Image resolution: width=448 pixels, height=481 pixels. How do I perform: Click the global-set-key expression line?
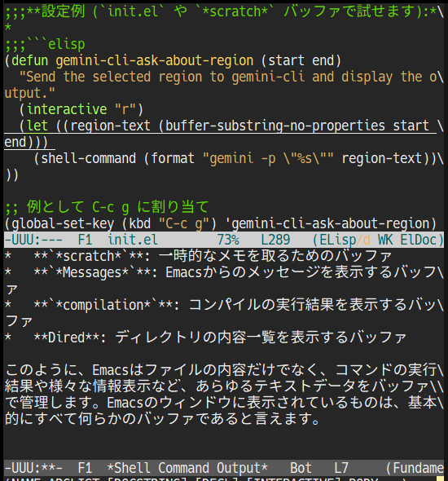tap(221, 223)
